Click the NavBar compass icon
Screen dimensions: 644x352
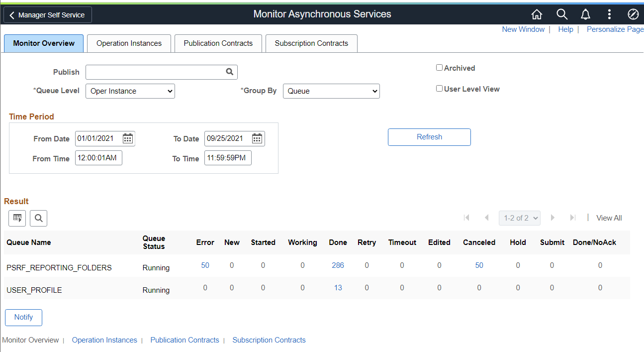coord(633,14)
